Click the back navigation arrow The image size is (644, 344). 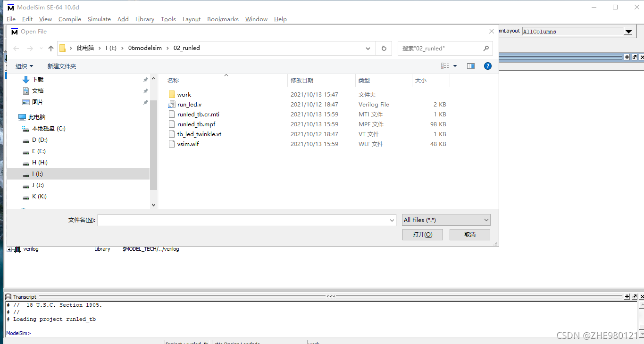[x=16, y=48]
